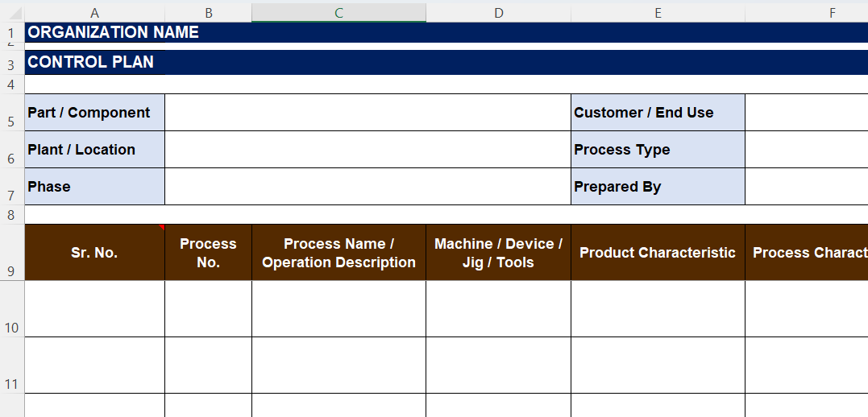Click the empty cell right of Customer / End Use
Image resolution: width=868 pixels, height=417 pixels.
coord(806,113)
